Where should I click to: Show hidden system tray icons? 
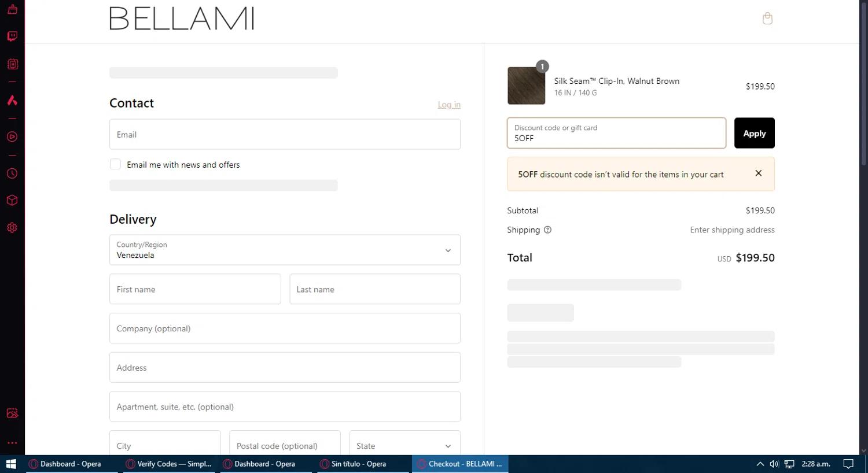click(760, 464)
